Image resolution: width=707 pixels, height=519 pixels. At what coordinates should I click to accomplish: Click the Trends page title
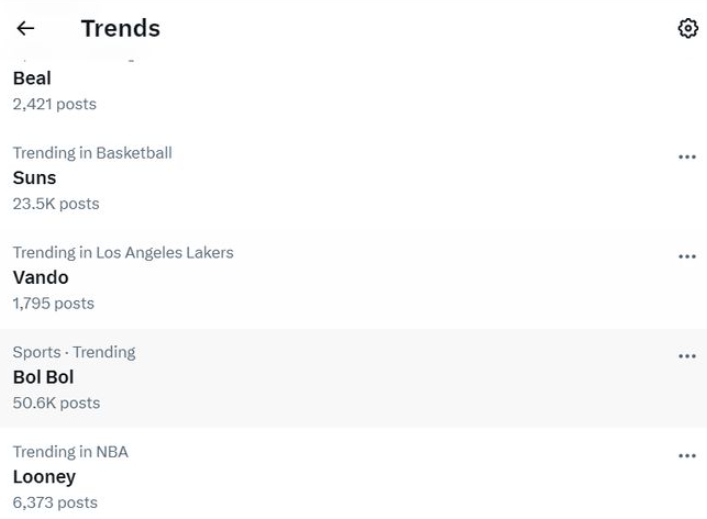(x=120, y=29)
